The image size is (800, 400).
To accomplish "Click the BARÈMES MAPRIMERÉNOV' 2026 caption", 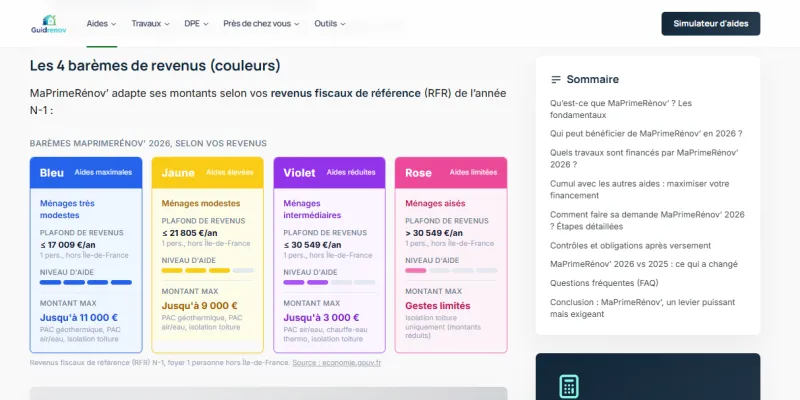I will point(148,143).
